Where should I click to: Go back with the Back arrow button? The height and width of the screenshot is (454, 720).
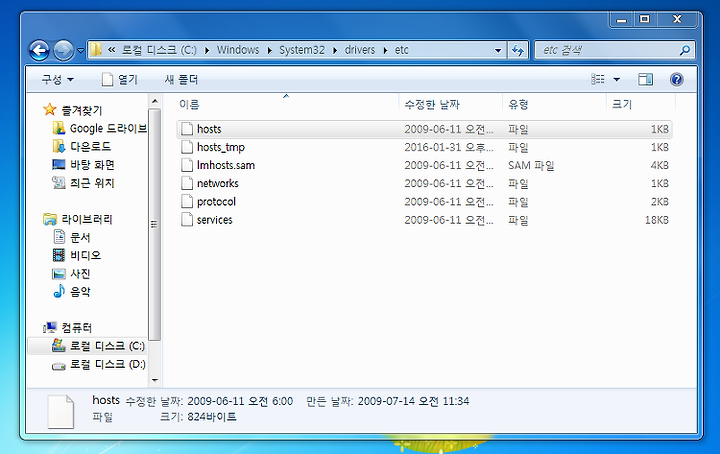[39, 50]
